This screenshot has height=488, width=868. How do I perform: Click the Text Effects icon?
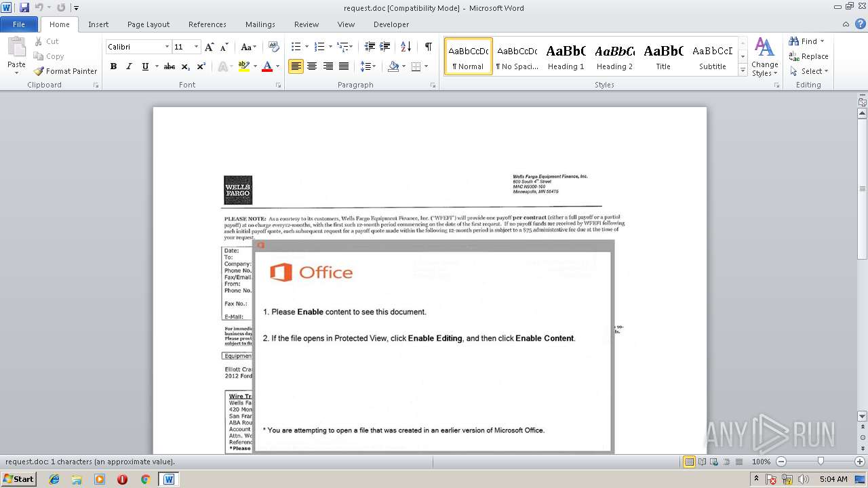(223, 66)
